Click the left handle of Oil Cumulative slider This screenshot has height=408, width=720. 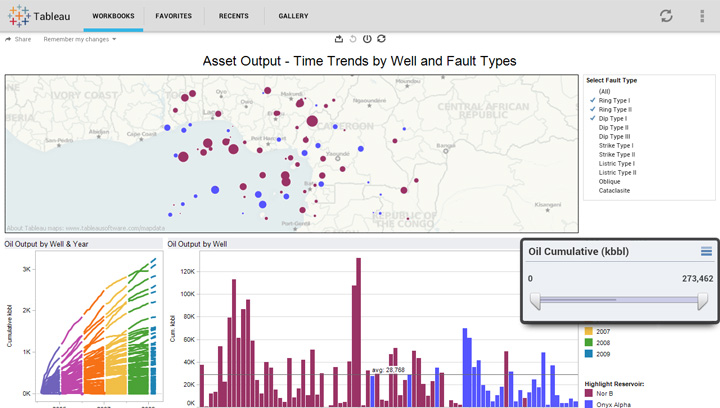[x=535, y=302]
